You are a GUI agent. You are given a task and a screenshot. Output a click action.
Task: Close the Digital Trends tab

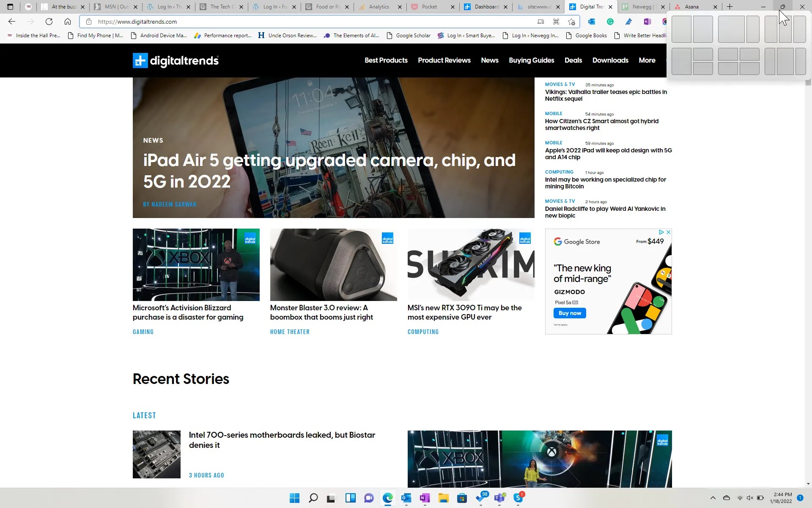click(x=610, y=7)
